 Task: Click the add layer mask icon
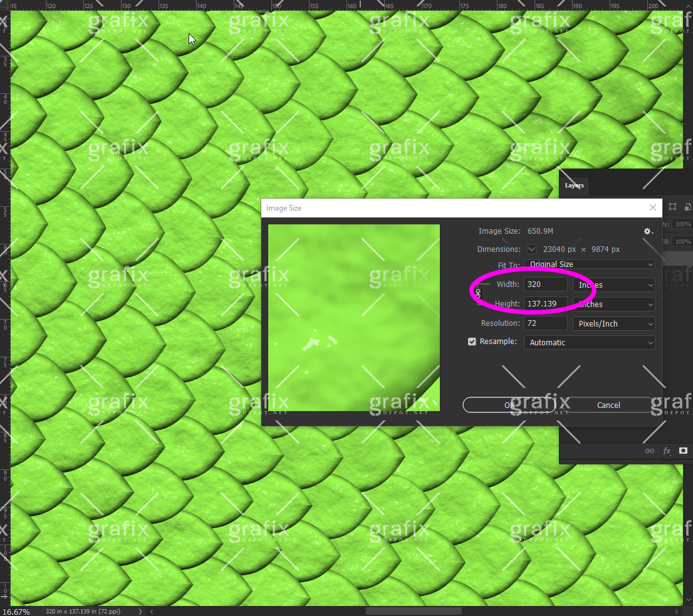(683, 451)
